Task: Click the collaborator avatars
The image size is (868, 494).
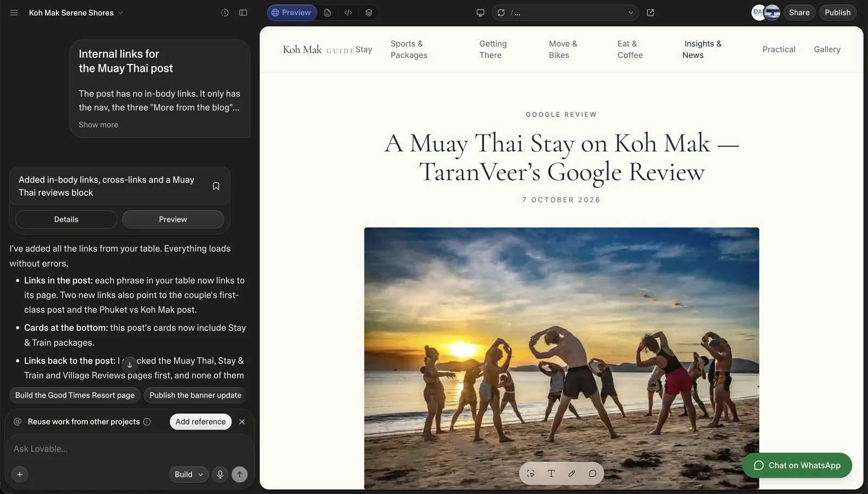Action: point(766,12)
